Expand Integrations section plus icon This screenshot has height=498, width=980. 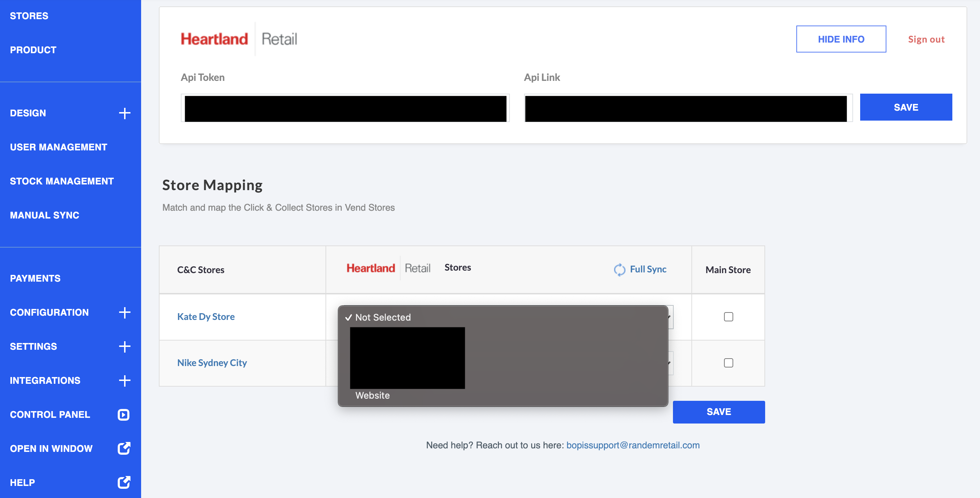124,381
